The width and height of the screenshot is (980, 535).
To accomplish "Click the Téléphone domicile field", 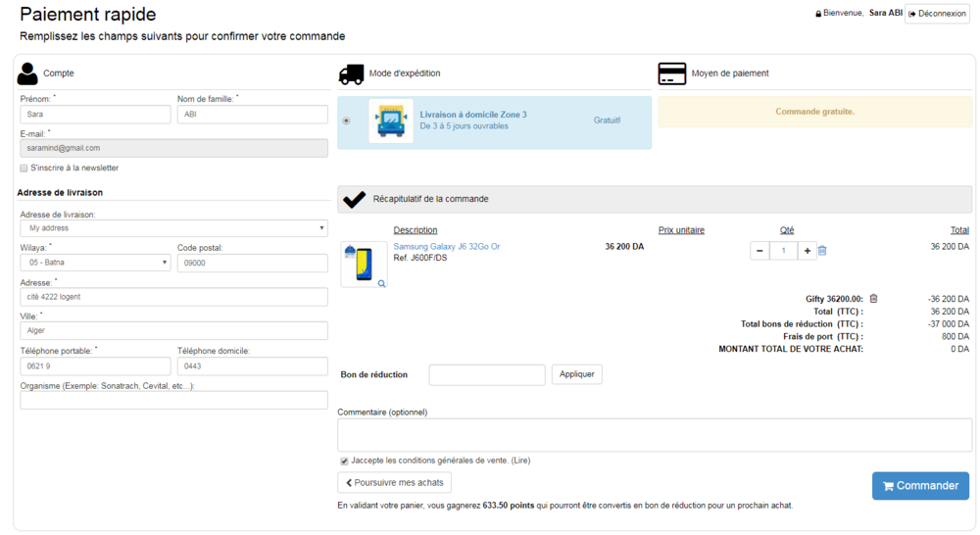I will tap(253, 366).
